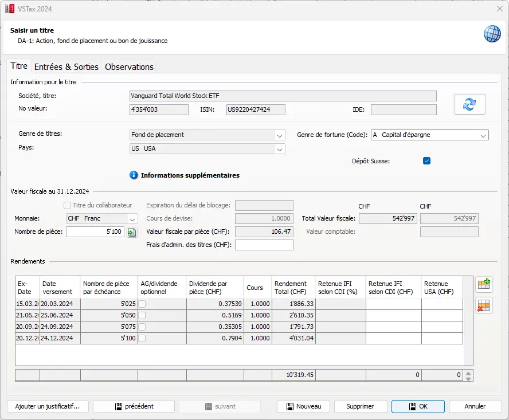
Task: Expand the Genre de titres dropdown
Action: pos(279,135)
